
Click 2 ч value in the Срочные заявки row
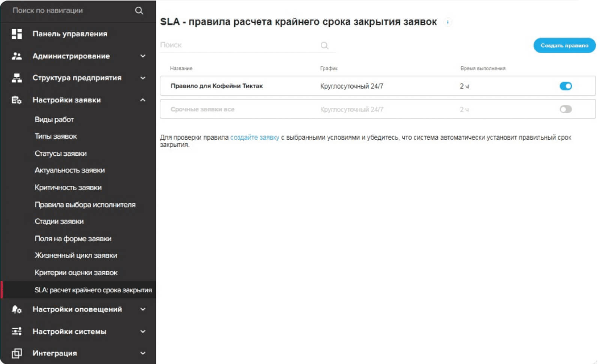464,109
